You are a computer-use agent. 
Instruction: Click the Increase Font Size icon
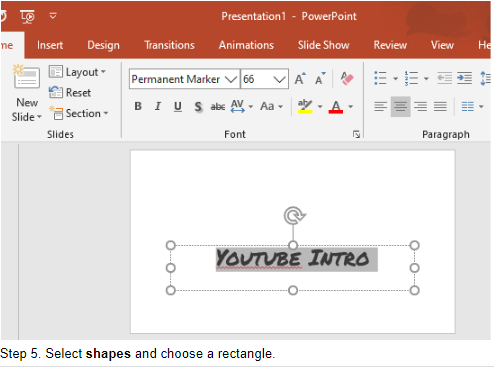(x=300, y=79)
